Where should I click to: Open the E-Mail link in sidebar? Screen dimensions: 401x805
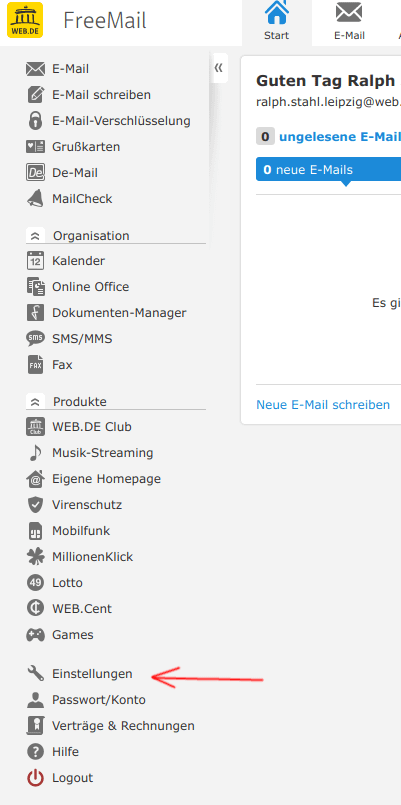click(x=70, y=69)
